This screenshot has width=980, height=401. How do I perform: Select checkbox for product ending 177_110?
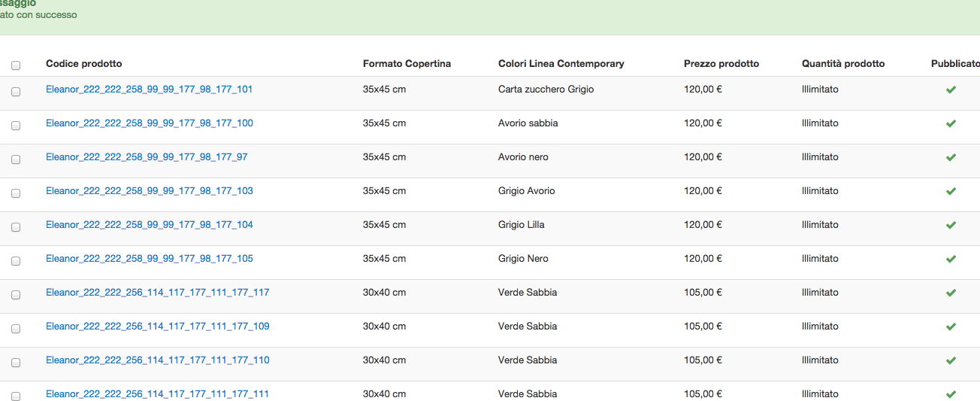pos(16,363)
